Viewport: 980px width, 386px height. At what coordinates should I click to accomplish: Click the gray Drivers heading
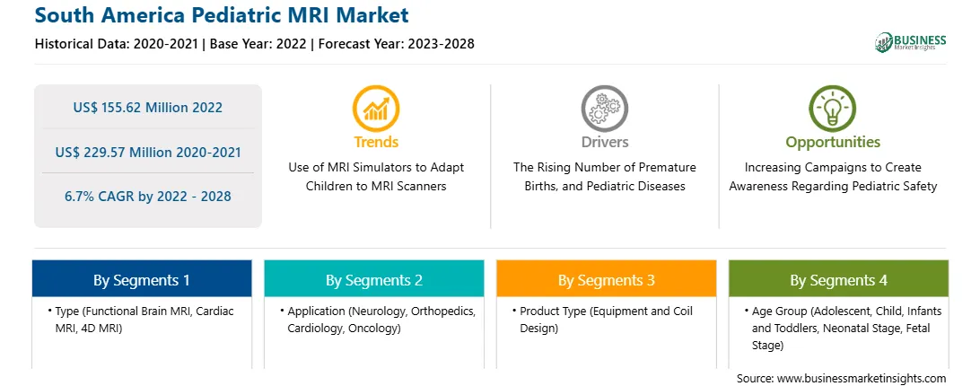point(604,142)
